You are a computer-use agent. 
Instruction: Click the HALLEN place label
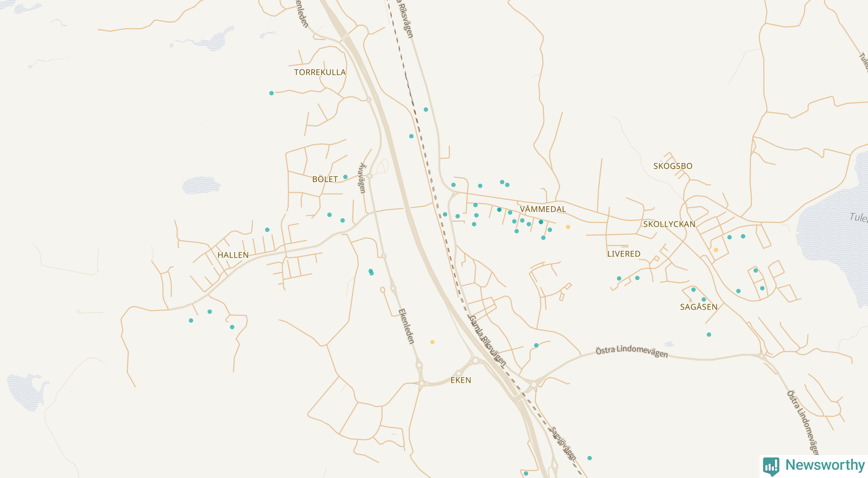point(233,255)
